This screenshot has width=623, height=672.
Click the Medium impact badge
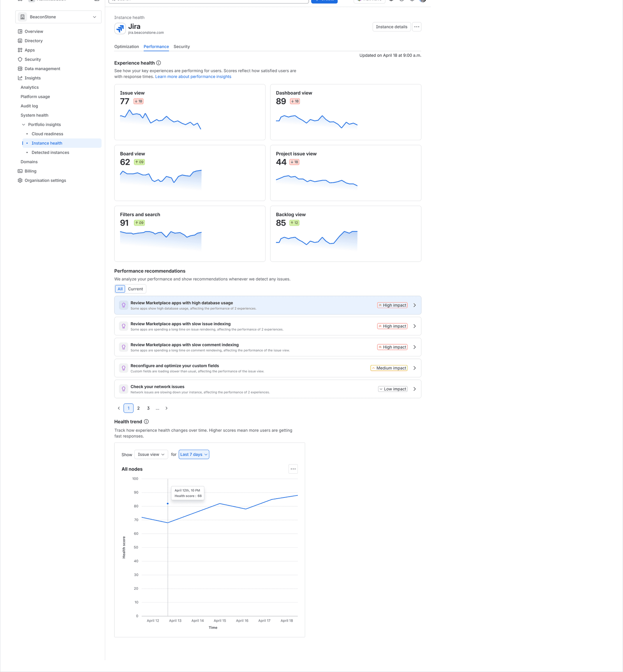[389, 369]
